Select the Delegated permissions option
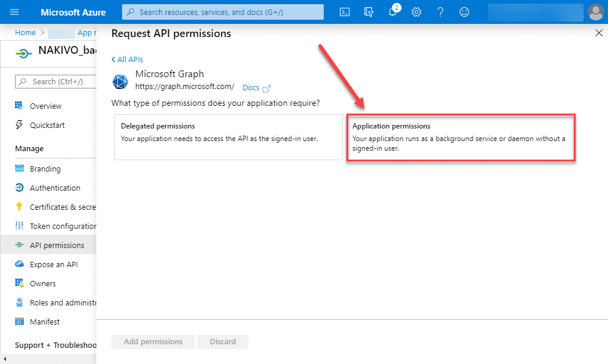 pyautogui.click(x=228, y=137)
